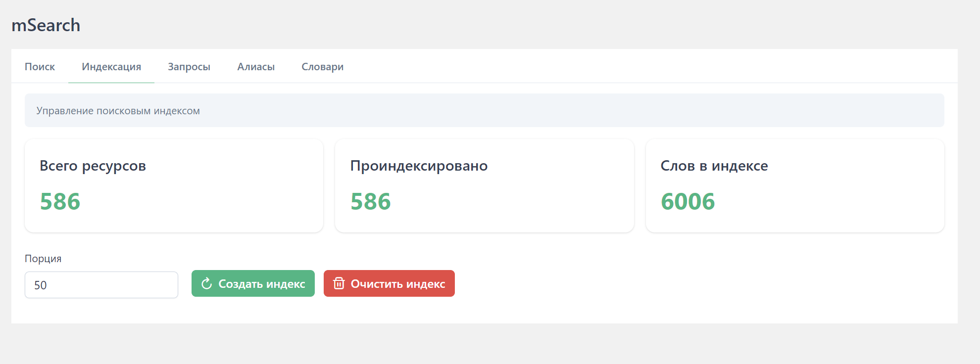Click the refresh icon on Создать индекс
The image size is (980, 364).
click(207, 283)
